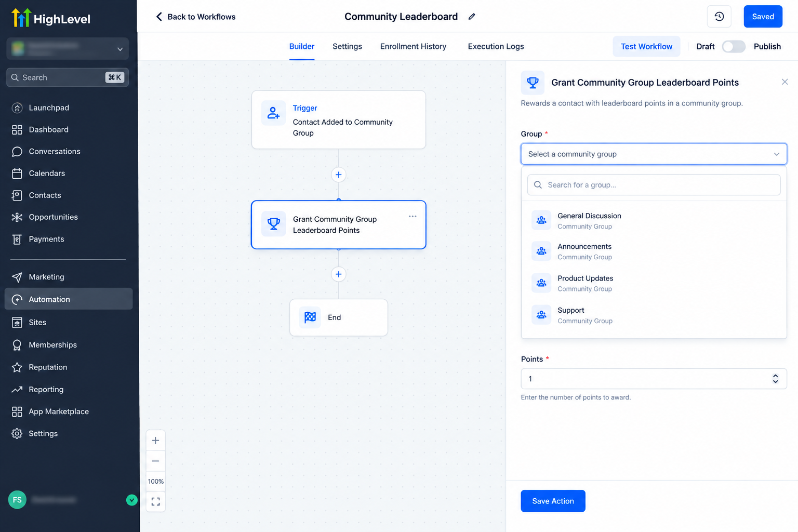
Task: Click the Save Action button
Action: coord(553,501)
